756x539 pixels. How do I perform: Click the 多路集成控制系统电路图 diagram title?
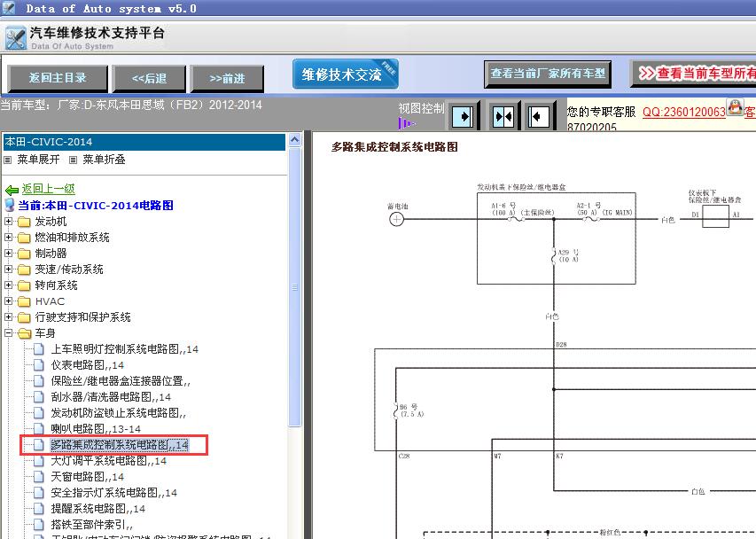pyautogui.click(x=394, y=147)
